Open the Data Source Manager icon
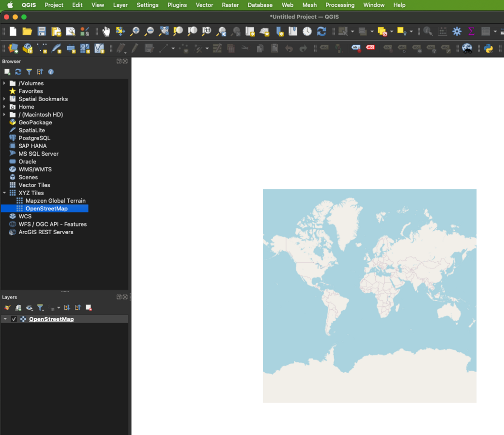Viewport: 504px width, 435px height. point(13,48)
